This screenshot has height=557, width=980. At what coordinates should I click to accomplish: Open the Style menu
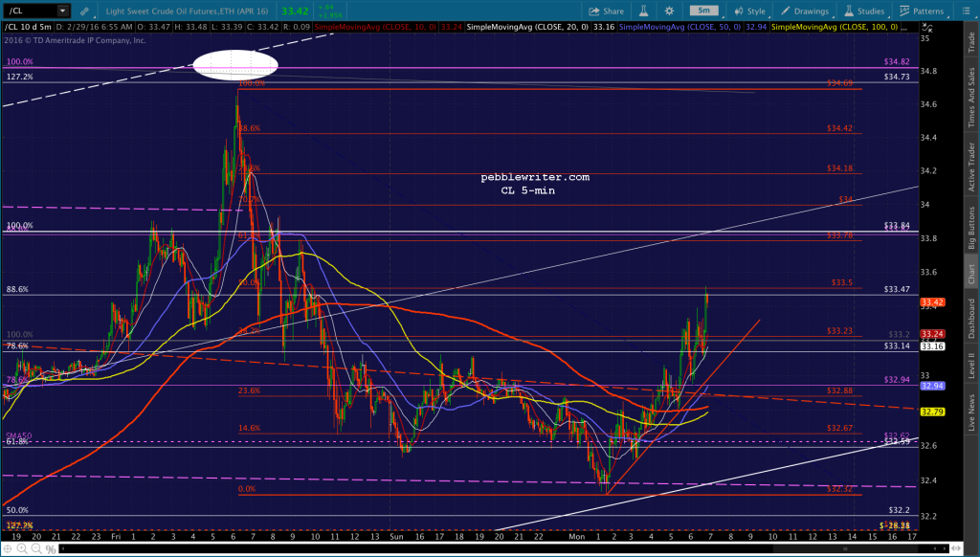click(750, 11)
